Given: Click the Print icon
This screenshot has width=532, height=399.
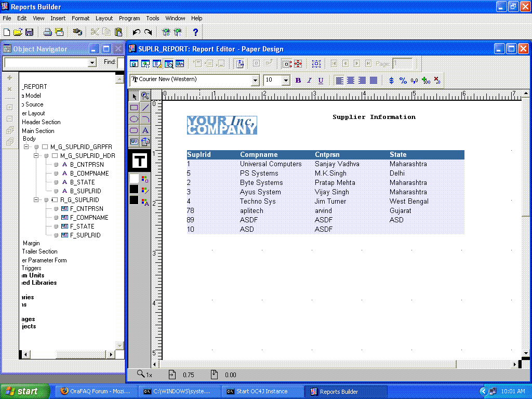Looking at the screenshot, I should point(47,32).
